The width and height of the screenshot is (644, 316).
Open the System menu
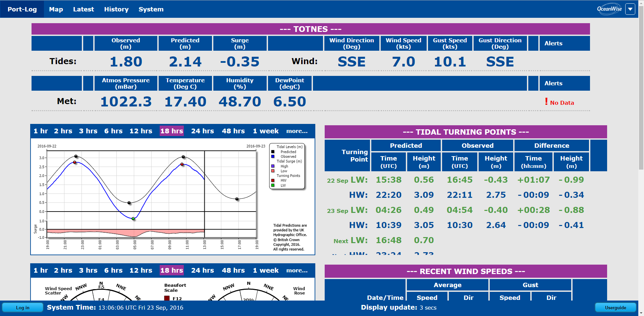click(151, 9)
